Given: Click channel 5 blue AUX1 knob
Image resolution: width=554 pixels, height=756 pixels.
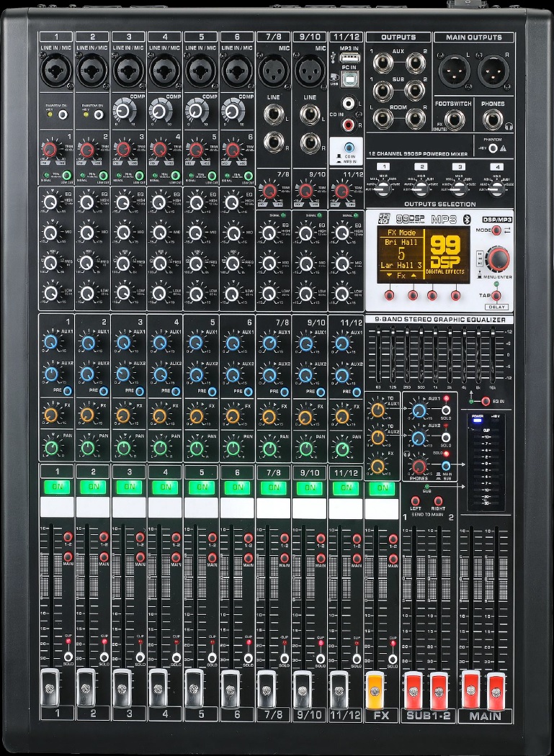Looking at the screenshot, I should tap(196, 342).
